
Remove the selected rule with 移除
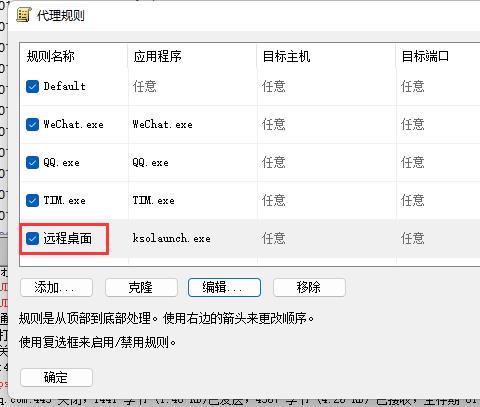click(309, 287)
